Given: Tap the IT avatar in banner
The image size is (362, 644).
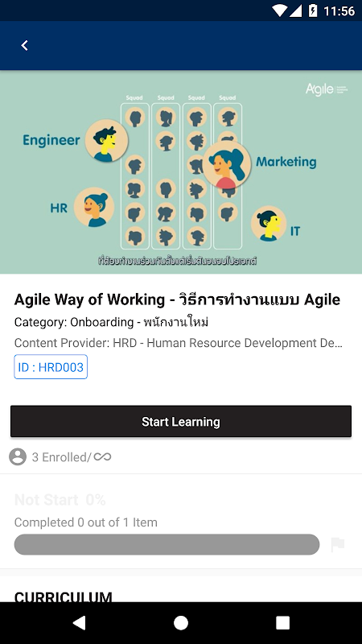Looking at the screenshot, I should [x=269, y=224].
